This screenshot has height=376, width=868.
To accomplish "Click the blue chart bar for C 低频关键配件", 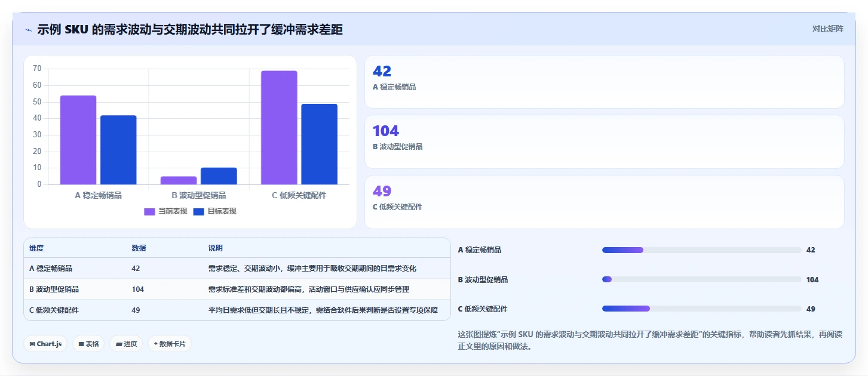I will (319, 144).
